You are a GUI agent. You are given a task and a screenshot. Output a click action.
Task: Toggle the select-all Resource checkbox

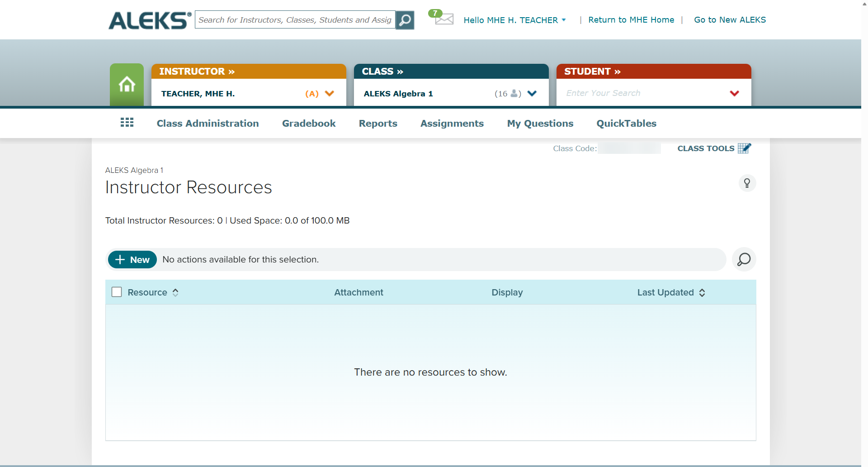point(117,292)
